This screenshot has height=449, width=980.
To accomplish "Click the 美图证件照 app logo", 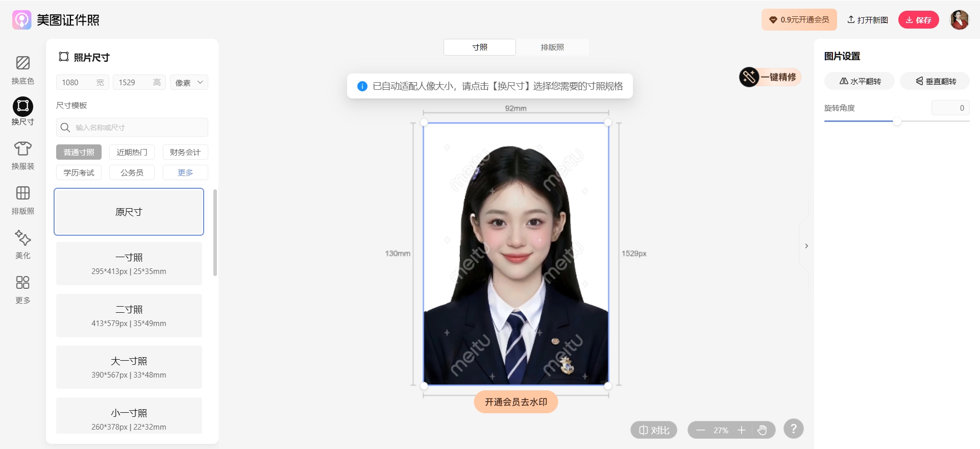I will point(56,20).
